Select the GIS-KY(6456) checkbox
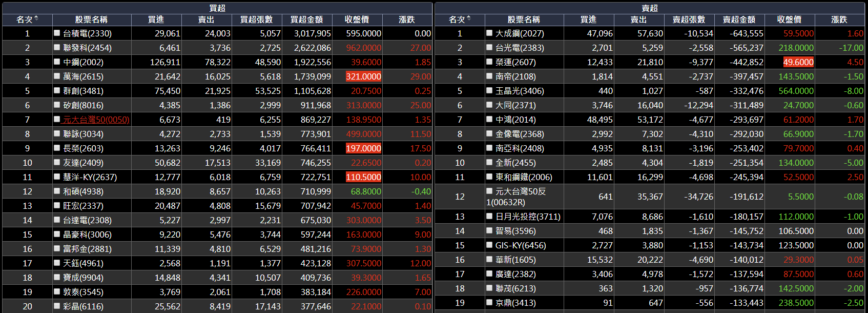The width and height of the screenshot is (868, 313). coord(489,245)
